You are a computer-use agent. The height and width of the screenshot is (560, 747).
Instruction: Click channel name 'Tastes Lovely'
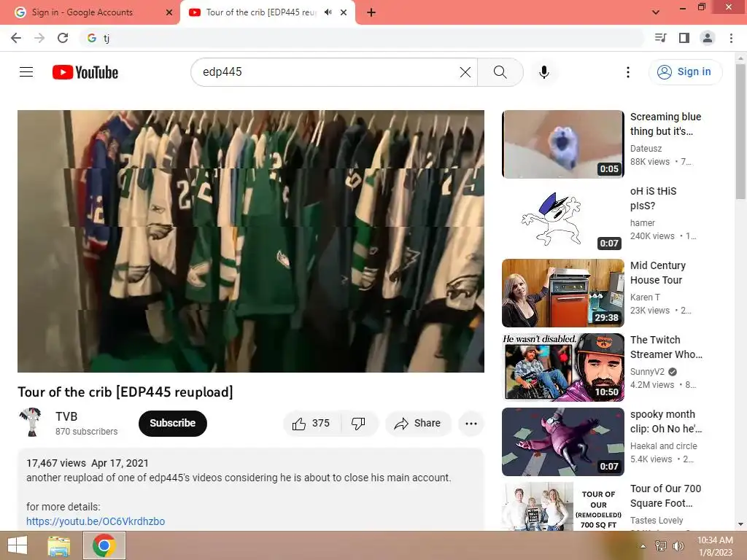tap(657, 521)
